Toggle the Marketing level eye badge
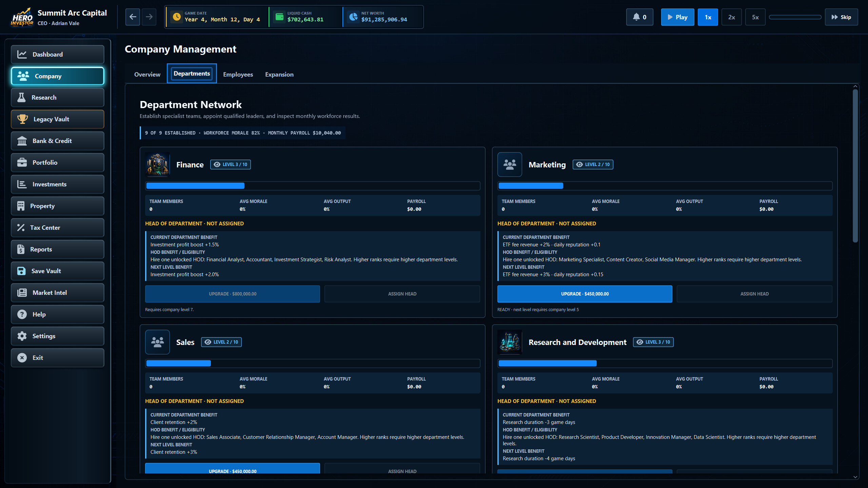This screenshot has width=868, height=488. (593, 165)
